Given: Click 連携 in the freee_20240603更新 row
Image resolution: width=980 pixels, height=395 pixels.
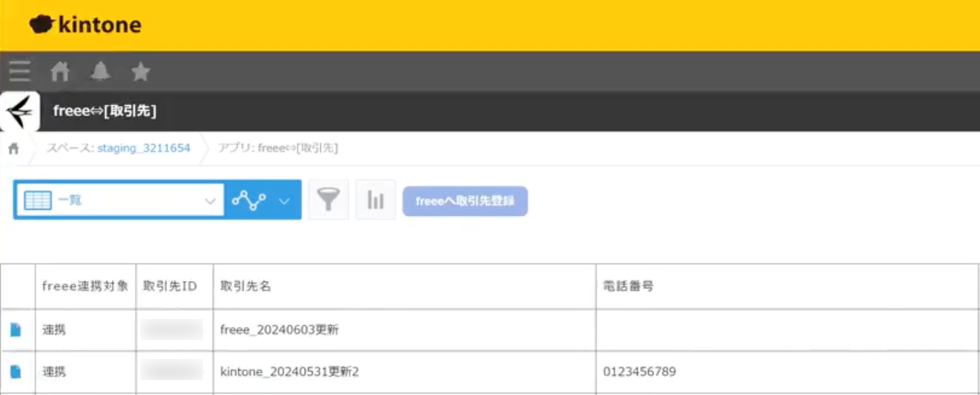Looking at the screenshot, I should 54,331.
